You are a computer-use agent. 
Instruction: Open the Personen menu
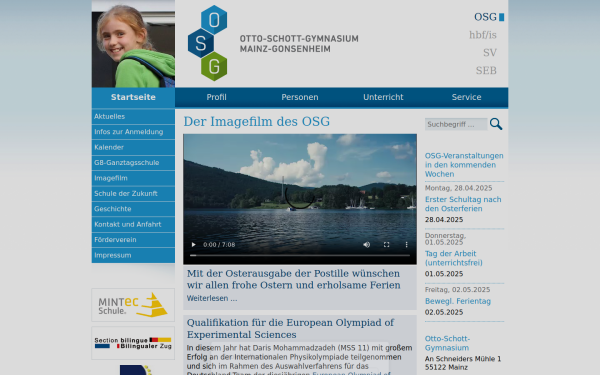pos(300,97)
